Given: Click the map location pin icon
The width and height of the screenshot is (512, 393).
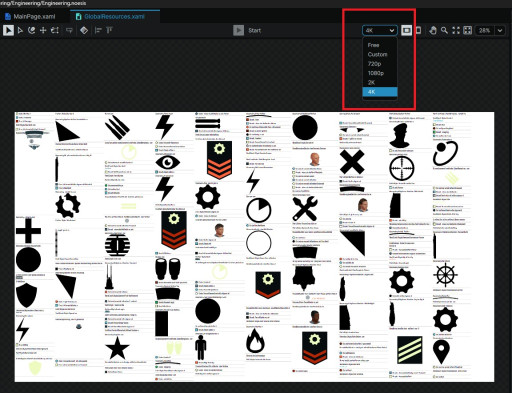Looking at the screenshot, I should point(441,352).
